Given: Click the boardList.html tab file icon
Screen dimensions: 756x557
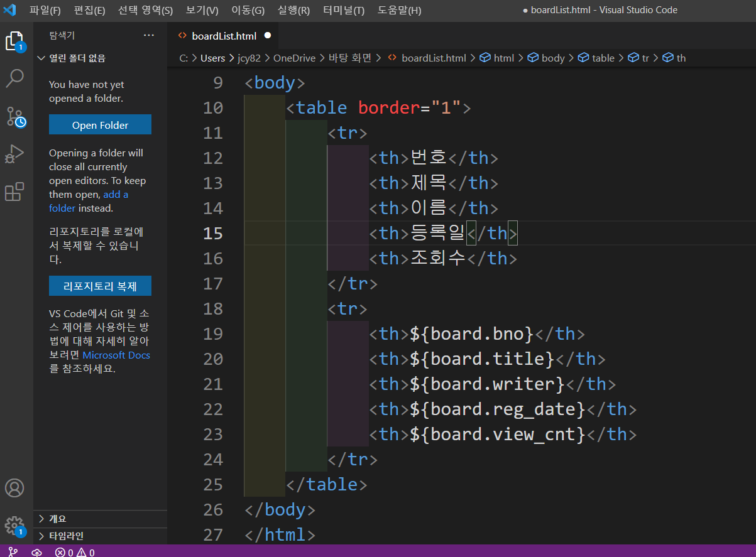Looking at the screenshot, I should 182,36.
